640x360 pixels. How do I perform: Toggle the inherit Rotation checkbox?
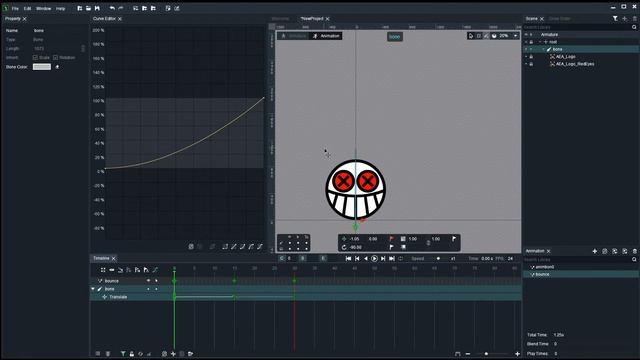(x=56, y=58)
